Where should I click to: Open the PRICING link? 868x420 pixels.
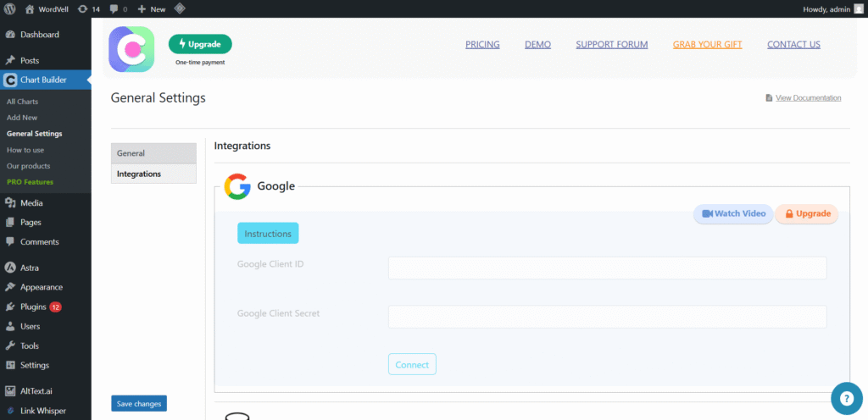tap(482, 45)
